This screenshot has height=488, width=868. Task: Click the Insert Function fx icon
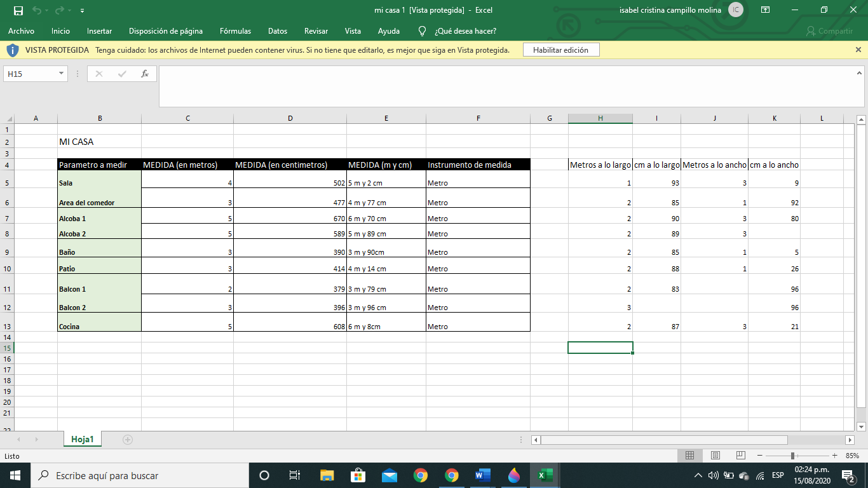[145, 74]
